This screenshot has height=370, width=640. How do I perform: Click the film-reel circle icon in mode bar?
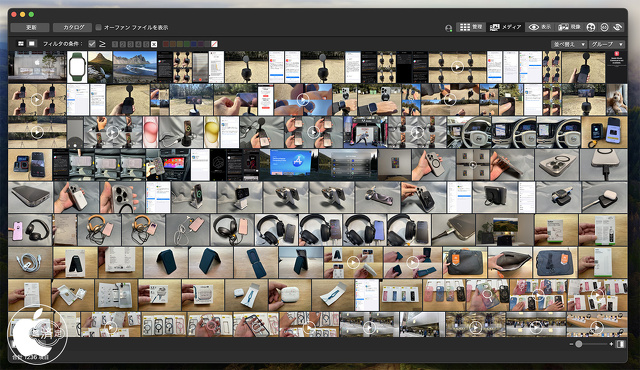pos(591,27)
